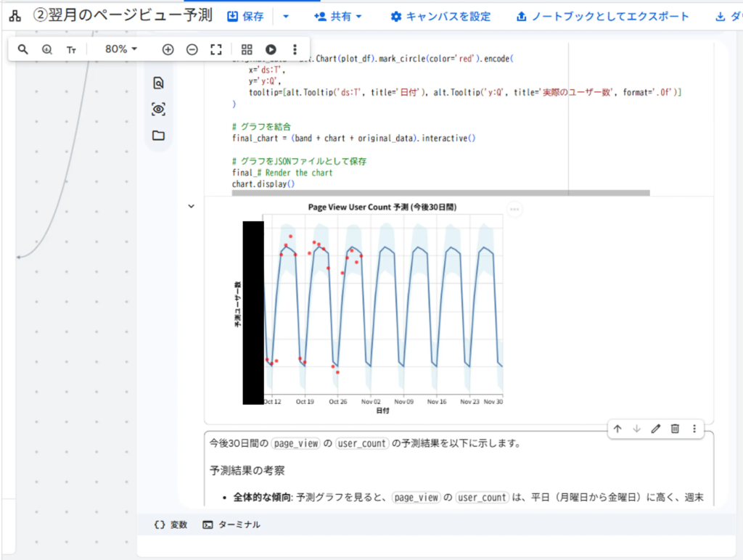This screenshot has width=743, height=560.
Task: Expand the arrow dropdown beside 保存
Action: 285,16
